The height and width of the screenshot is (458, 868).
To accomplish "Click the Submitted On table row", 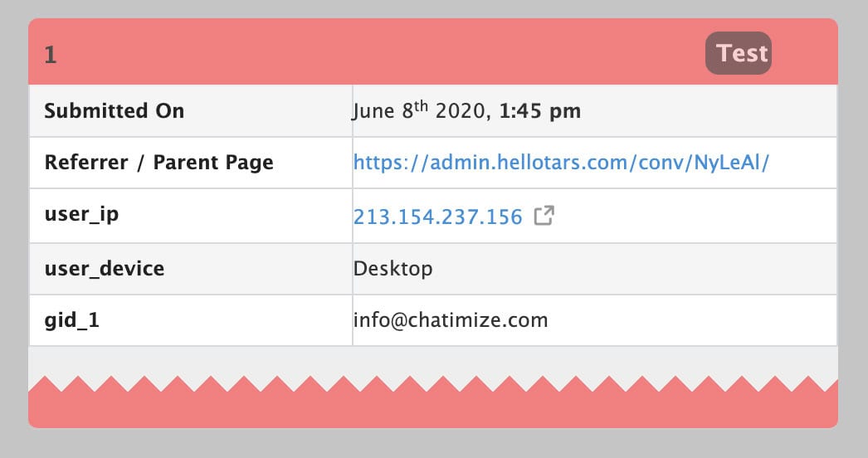I will [433, 110].
